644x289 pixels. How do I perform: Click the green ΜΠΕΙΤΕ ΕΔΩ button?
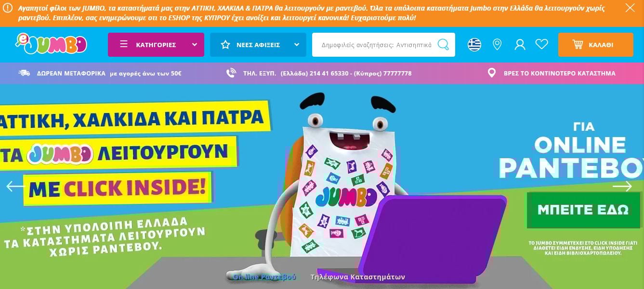pos(583,210)
